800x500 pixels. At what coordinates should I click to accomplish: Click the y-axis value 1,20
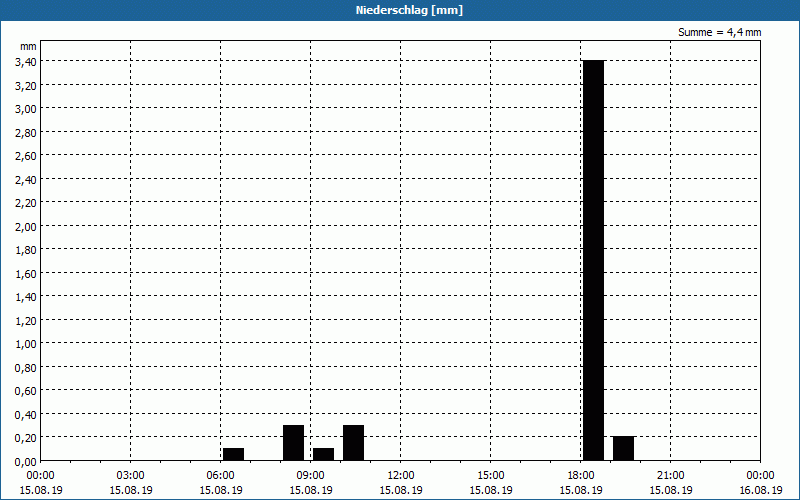26,321
